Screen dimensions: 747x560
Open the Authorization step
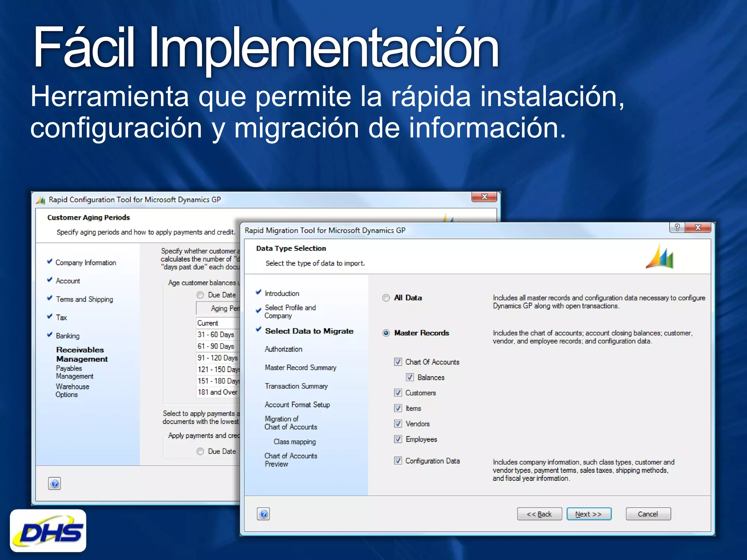pyautogui.click(x=283, y=349)
